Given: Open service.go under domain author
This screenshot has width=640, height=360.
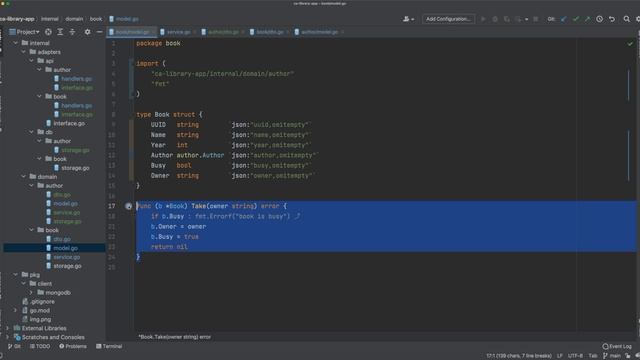Looking at the screenshot, I should point(62,213).
